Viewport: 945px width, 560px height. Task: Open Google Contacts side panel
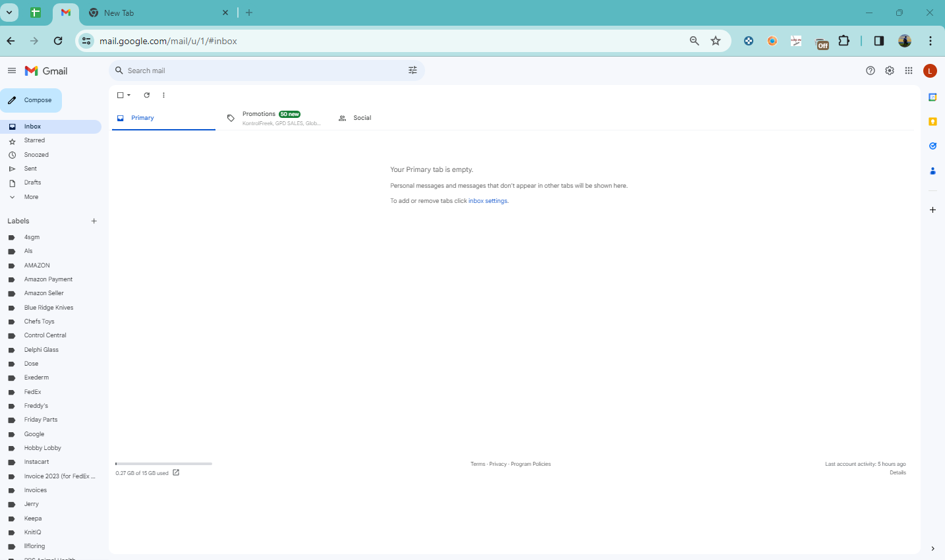tap(932, 171)
